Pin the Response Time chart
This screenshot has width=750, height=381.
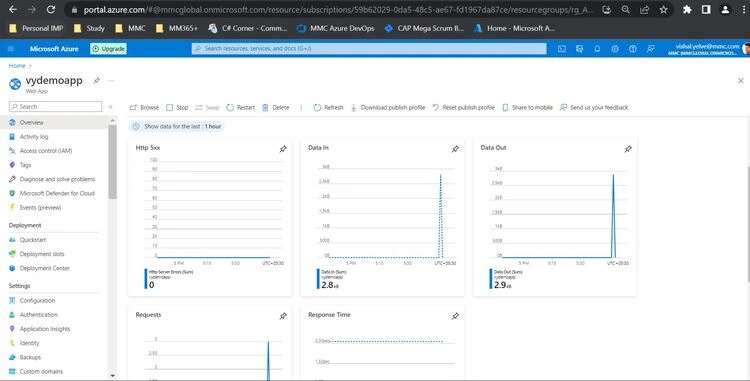[x=455, y=316]
